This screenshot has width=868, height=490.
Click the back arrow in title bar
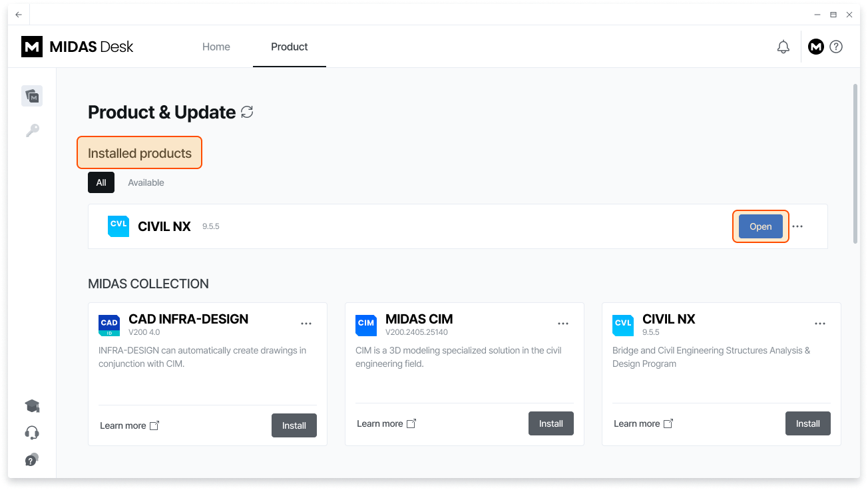click(19, 14)
